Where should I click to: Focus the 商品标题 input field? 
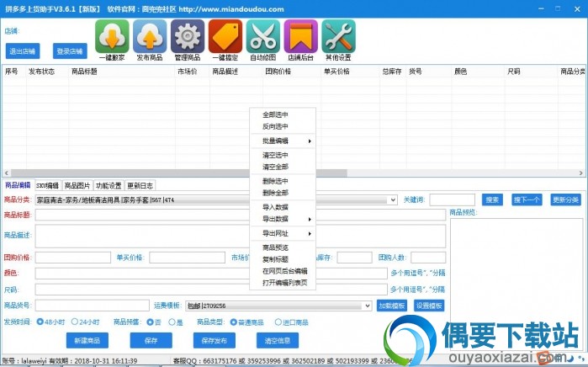[241, 215]
